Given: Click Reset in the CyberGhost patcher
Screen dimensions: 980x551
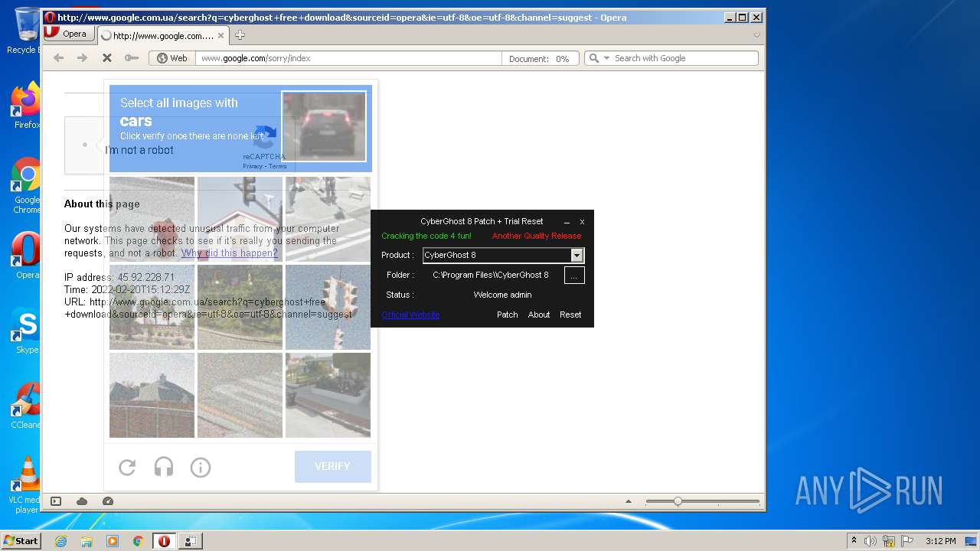Looking at the screenshot, I should (x=570, y=315).
